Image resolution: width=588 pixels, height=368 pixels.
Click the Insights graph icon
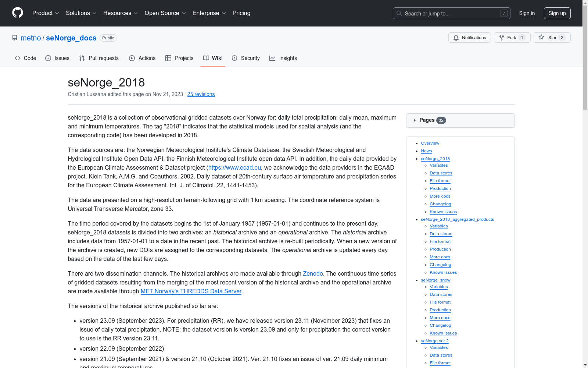[x=272, y=58]
